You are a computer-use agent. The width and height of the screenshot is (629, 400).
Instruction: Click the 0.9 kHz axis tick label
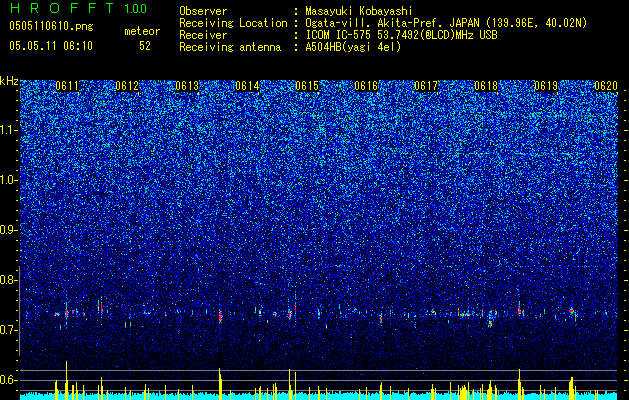[9, 230]
